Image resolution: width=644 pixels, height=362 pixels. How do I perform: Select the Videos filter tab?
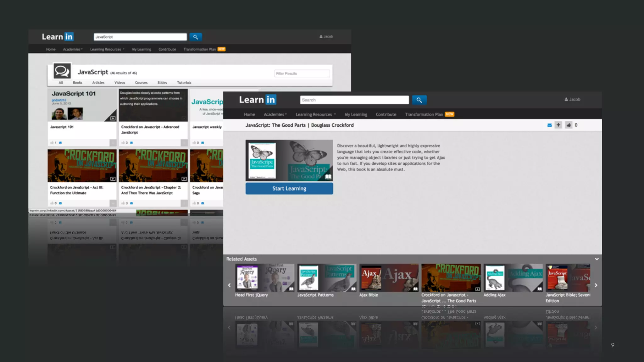(119, 83)
